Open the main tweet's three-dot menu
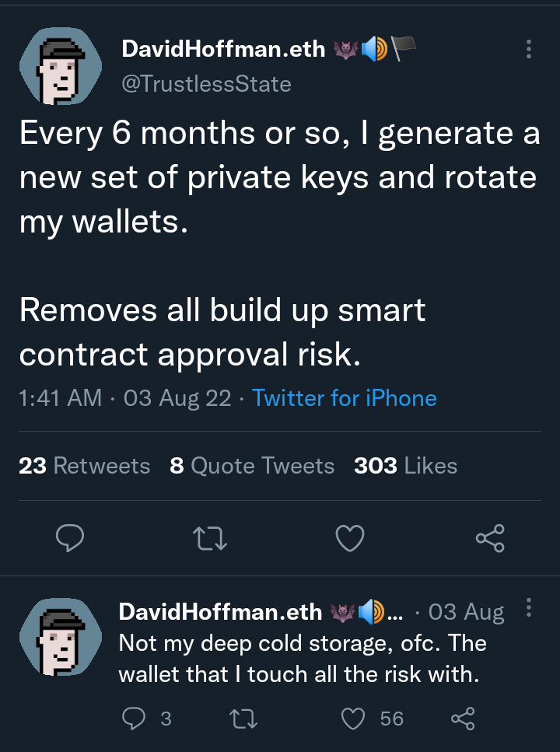Screen dimensions: 560x752 (529, 50)
